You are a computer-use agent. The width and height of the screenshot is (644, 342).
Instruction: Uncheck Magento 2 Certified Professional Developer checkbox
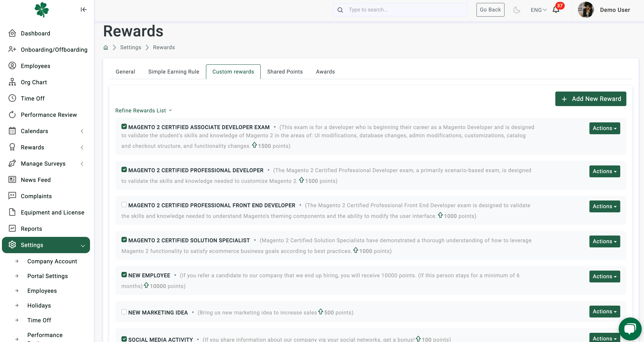coord(124,169)
